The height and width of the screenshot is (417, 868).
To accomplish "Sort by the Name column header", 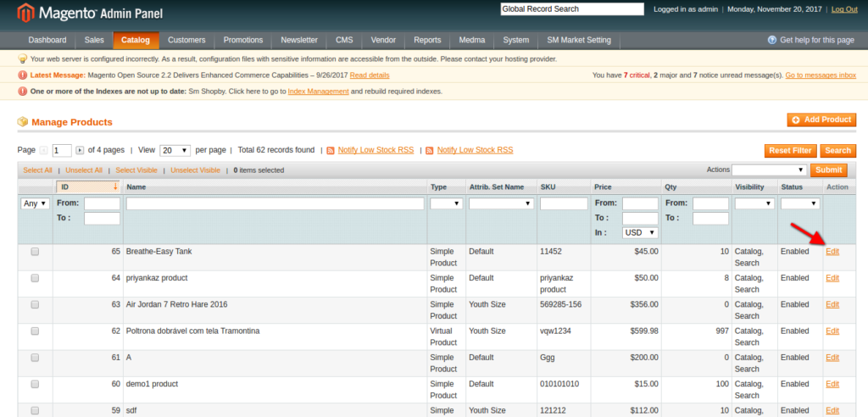I will pyautogui.click(x=136, y=187).
